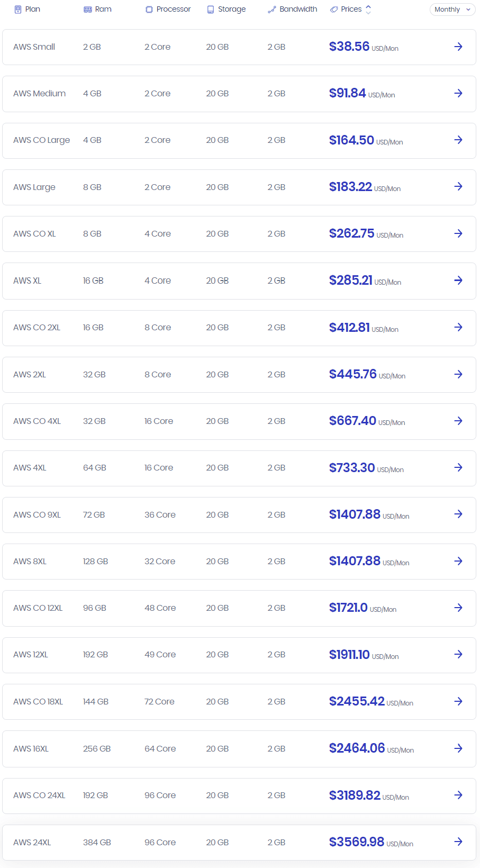This screenshot has height=868, width=480.
Task: Click the AWS CO Large plan name
Action: coord(42,140)
